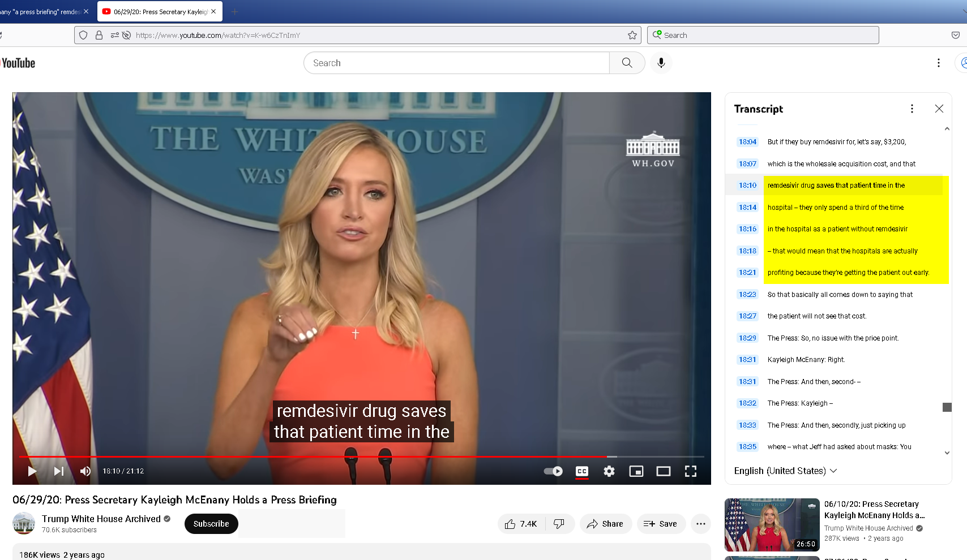Viewport: 967px width, 560px height.
Task: Open the '06/10/20: Press Secretary Kayleigh McEnany' title link
Action: (874, 510)
